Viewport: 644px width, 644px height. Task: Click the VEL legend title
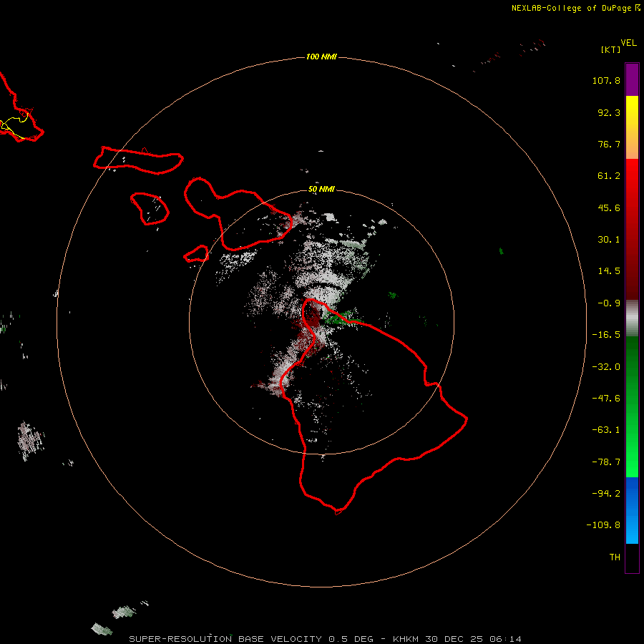pos(629,43)
